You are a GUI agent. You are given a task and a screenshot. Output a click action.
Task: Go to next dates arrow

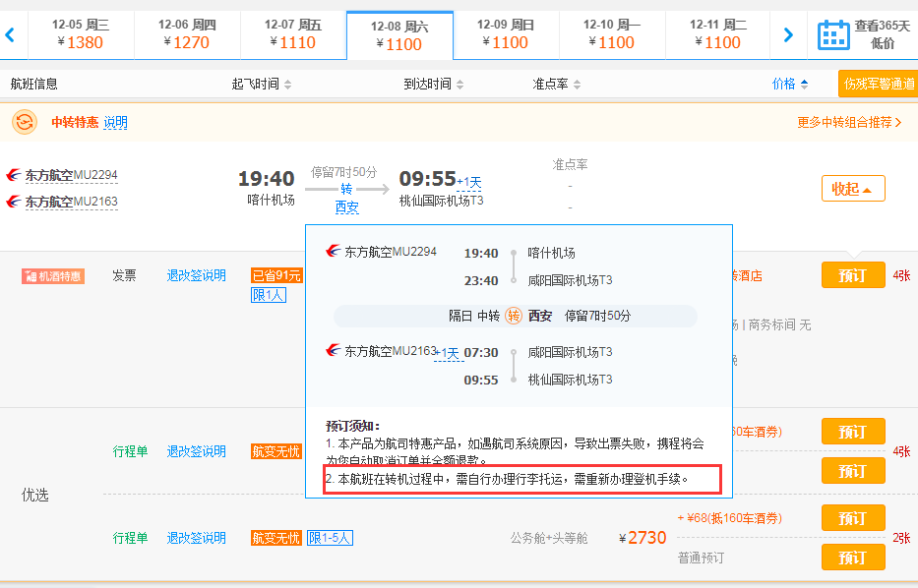[x=788, y=35]
